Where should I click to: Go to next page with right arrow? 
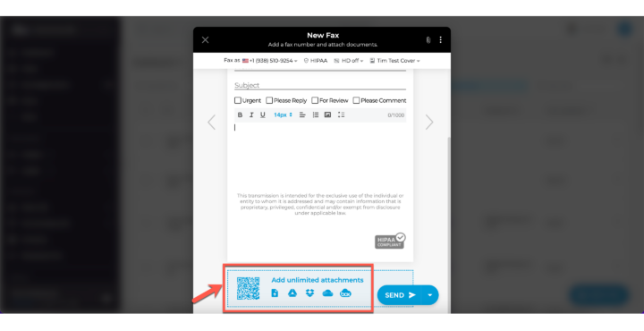(429, 122)
